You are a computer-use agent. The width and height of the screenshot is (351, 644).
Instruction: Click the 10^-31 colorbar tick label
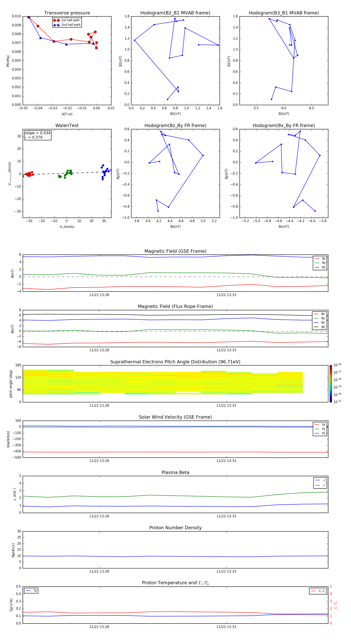point(337,402)
